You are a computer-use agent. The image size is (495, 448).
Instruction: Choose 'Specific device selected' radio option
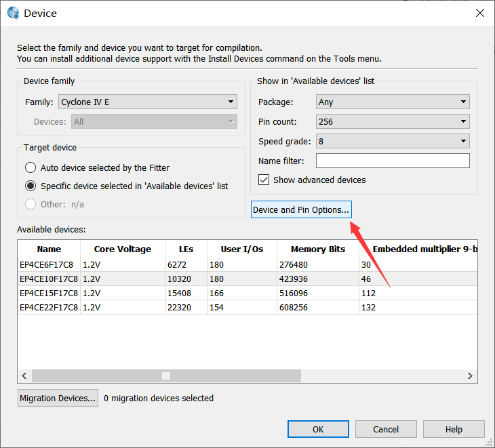click(x=31, y=186)
